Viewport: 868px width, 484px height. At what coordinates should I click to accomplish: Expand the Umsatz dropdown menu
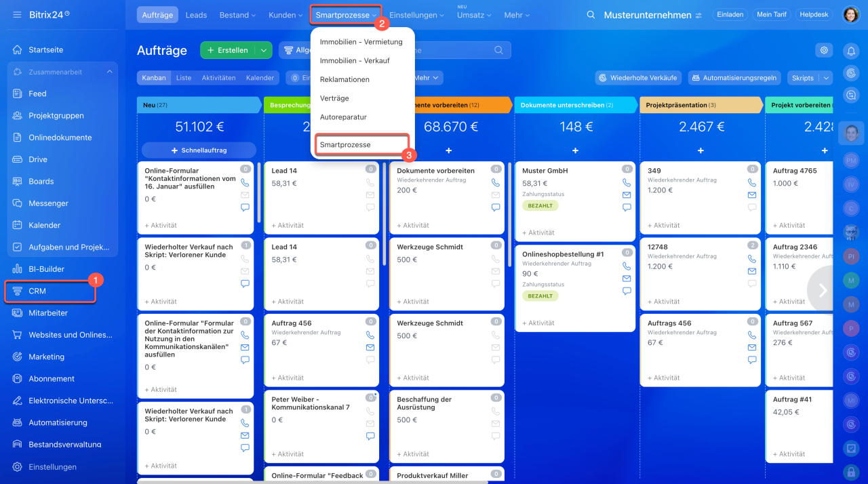(474, 15)
